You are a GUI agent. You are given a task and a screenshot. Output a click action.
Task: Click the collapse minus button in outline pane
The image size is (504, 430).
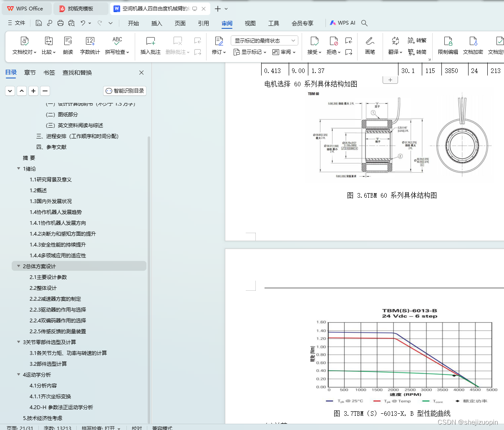pyautogui.click(x=45, y=91)
